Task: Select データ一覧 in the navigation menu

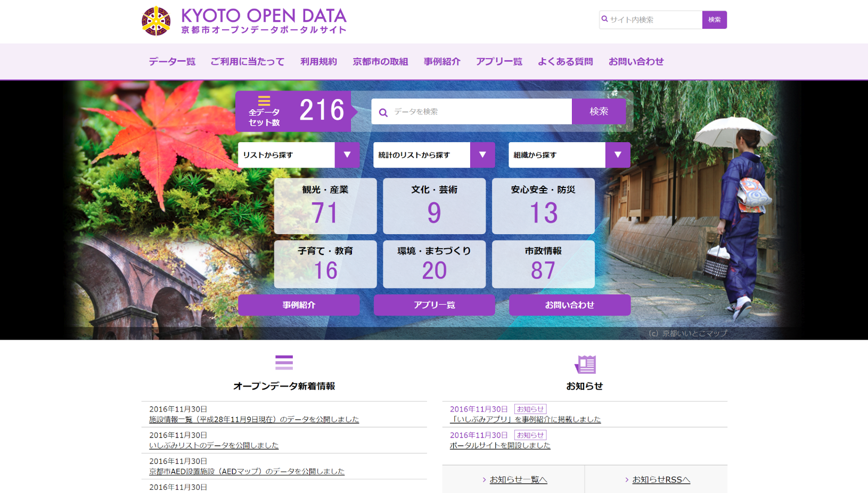Action: (171, 61)
